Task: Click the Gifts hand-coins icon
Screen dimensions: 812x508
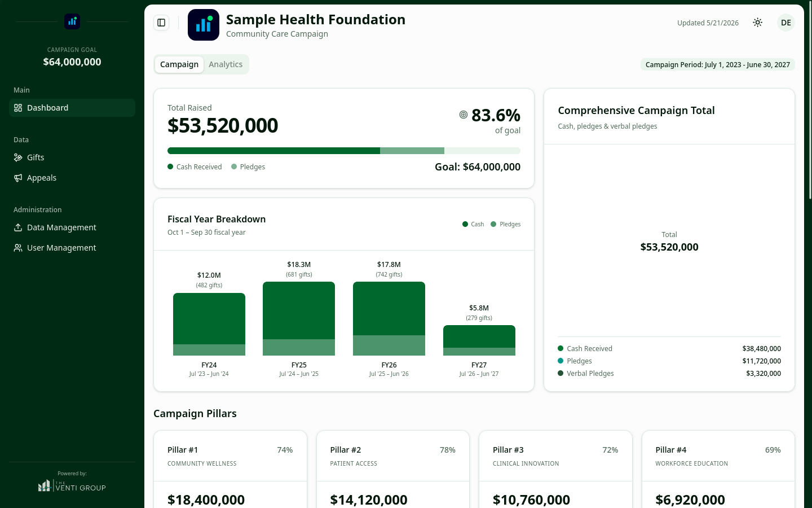Action: point(18,157)
